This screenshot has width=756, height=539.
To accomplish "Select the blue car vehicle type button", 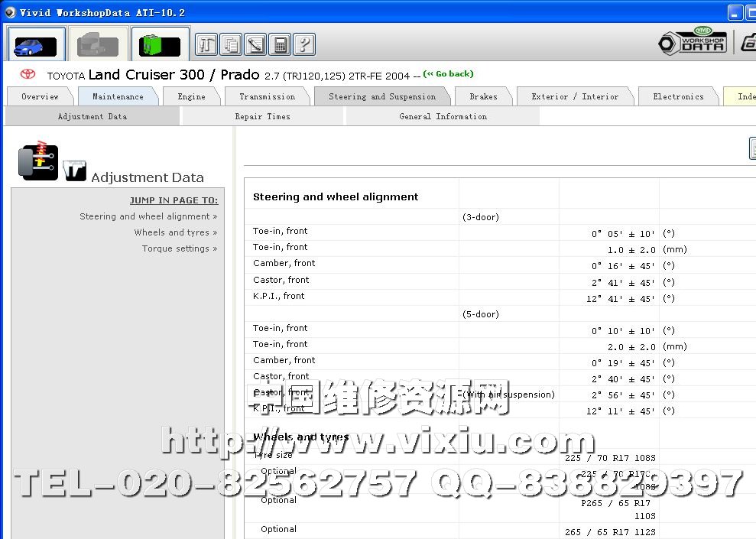I will [x=37, y=44].
